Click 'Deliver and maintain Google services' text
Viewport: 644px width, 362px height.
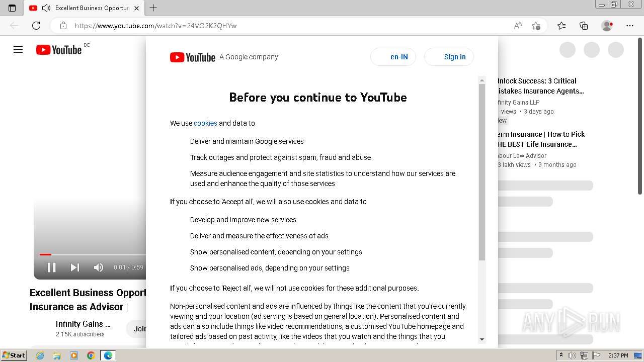pyautogui.click(x=247, y=141)
